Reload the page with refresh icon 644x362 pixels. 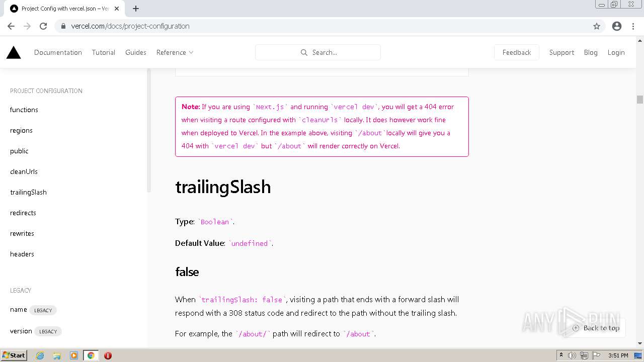(x=43, y=26)
